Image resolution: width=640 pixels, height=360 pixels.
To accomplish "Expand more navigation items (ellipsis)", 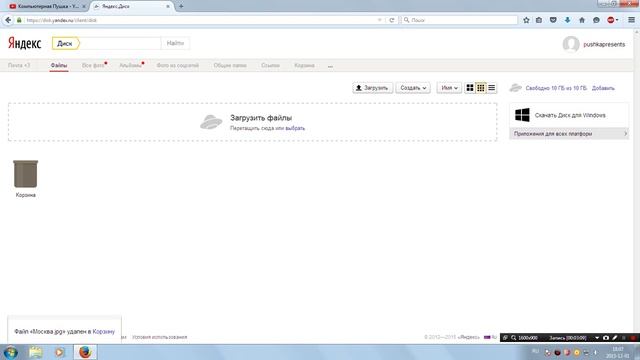I will [330, 66].
